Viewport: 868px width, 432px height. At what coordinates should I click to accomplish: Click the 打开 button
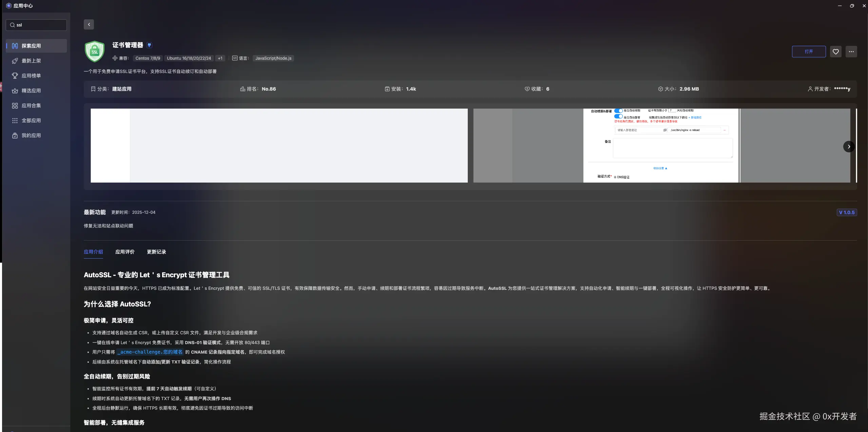click(x=809, y=52)
